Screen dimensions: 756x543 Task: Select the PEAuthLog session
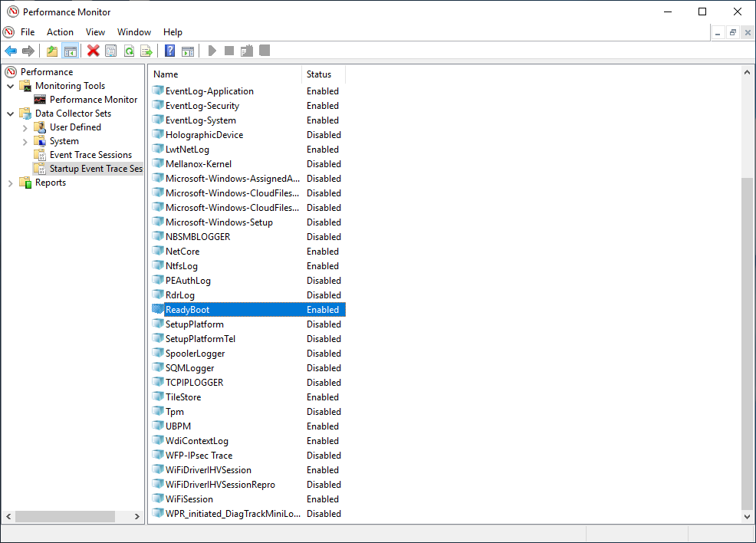248,280
